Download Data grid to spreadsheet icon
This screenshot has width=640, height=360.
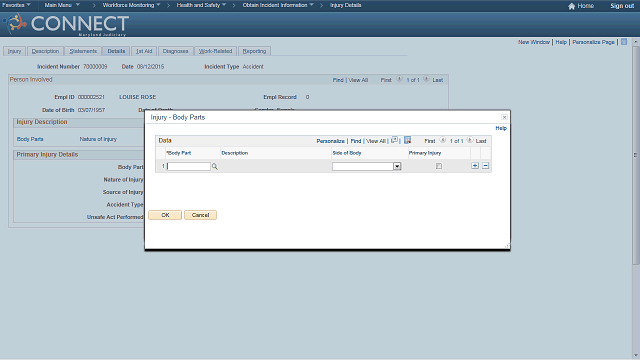[x=407, y=140]
